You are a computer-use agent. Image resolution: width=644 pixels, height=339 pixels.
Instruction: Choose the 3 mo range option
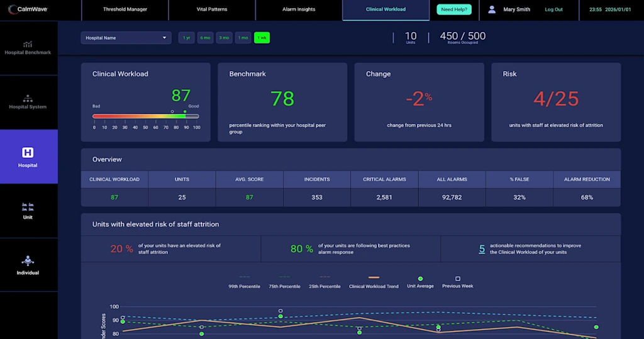tap(224, 38)
